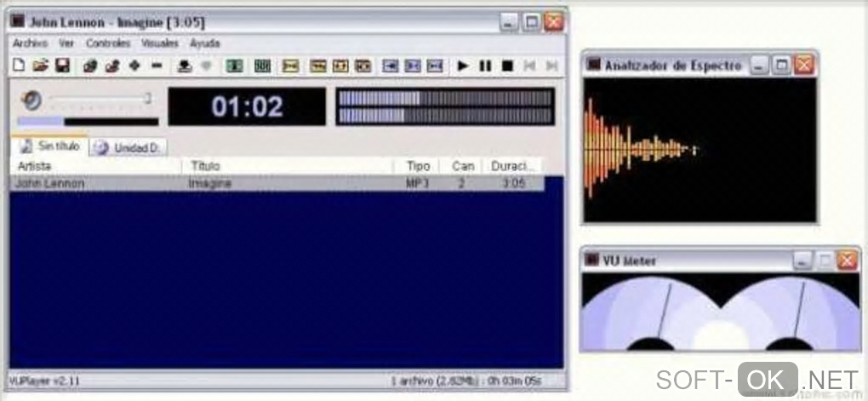Click the left dial in the VU Meter window
Screen dimensions: 868x401
coord(650,313)
